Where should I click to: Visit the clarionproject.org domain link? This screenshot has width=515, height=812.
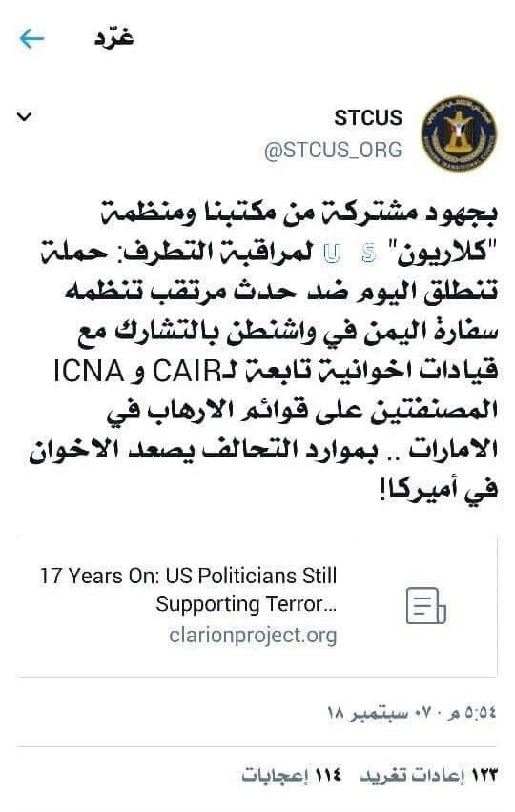(x=253, y=635)
